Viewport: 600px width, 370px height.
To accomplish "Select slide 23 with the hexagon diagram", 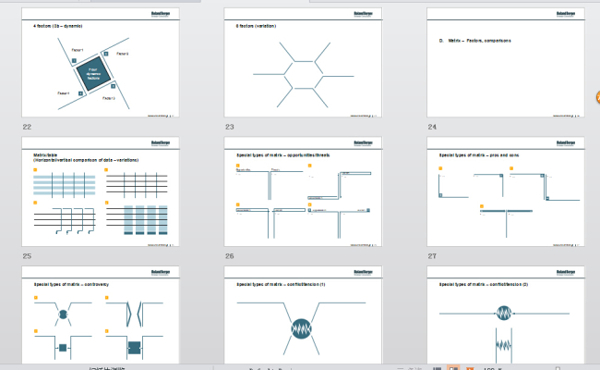I will [303, 62].
